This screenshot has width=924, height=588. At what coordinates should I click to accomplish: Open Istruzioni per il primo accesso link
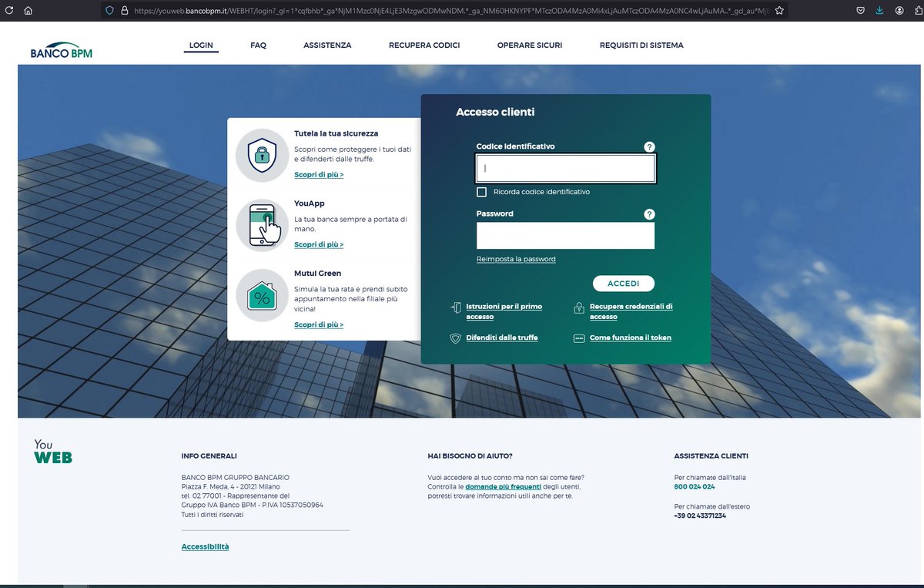[x=504, y=311]
